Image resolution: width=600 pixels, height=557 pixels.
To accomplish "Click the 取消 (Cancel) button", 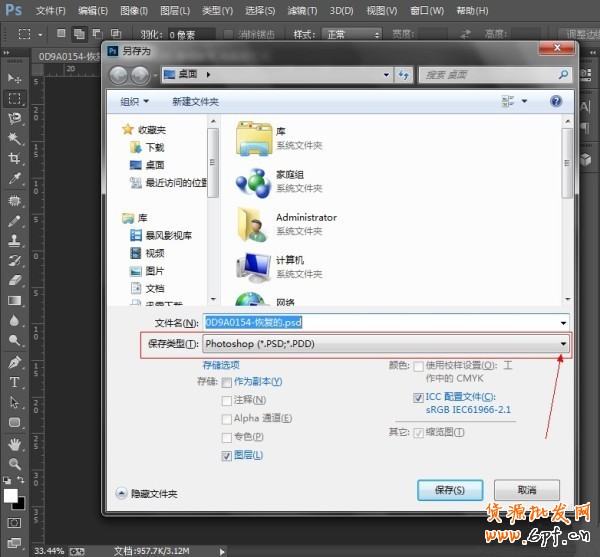I will (527, 490).
